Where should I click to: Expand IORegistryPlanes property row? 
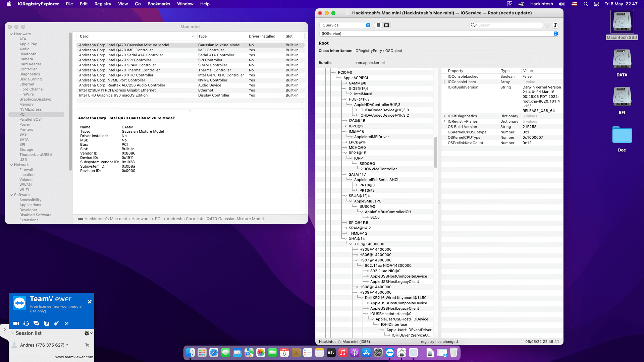click(x=445, y=121)
